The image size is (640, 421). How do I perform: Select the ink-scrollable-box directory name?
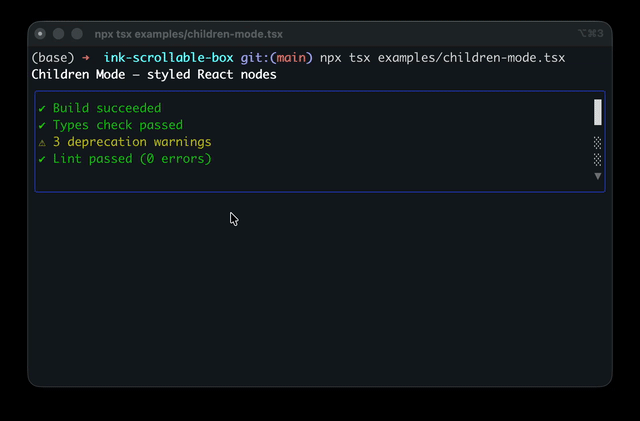[169, 58]
